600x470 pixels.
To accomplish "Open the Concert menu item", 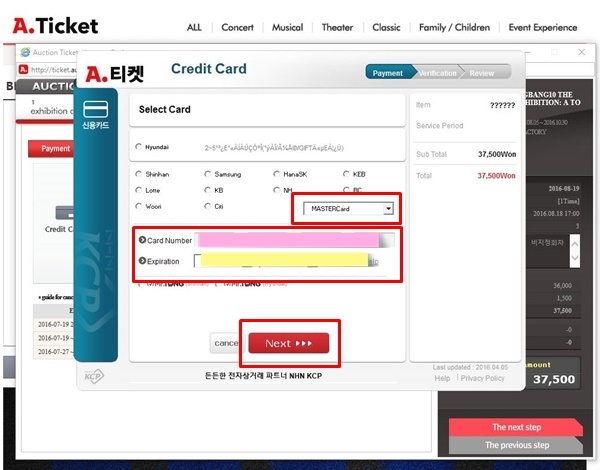I will click(x=237, y=28).
